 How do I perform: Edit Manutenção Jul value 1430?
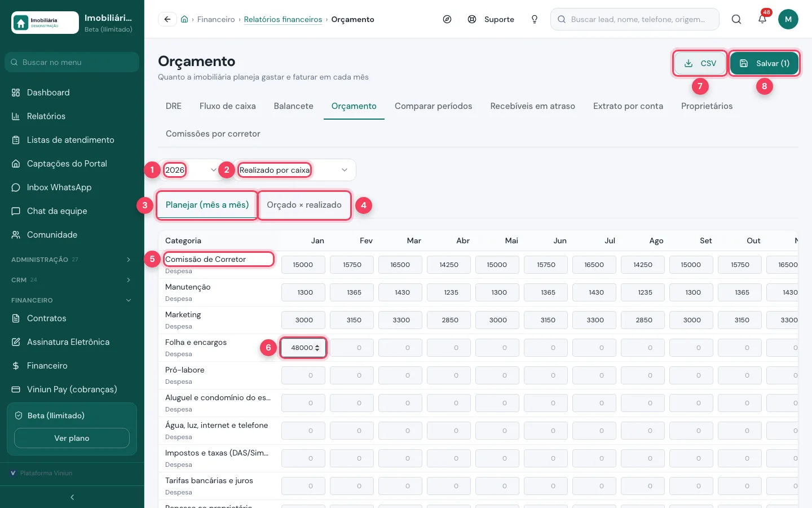tap(594, 292)
